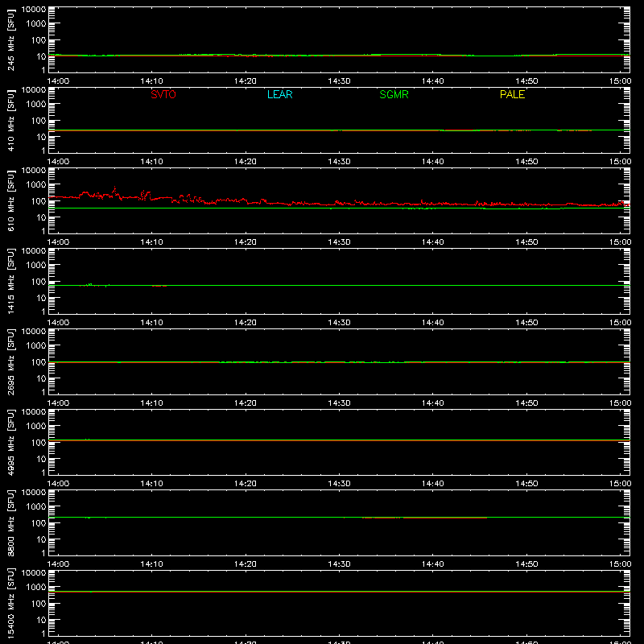This screenshot has height=644, width=644.
Task: Select the 2695 MHz [SFU] axis title
Action: (x=10, y=361)
